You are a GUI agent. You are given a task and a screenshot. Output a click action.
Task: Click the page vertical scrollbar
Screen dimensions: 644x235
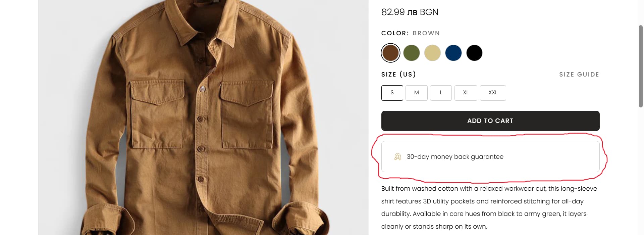tap(641, 66)
